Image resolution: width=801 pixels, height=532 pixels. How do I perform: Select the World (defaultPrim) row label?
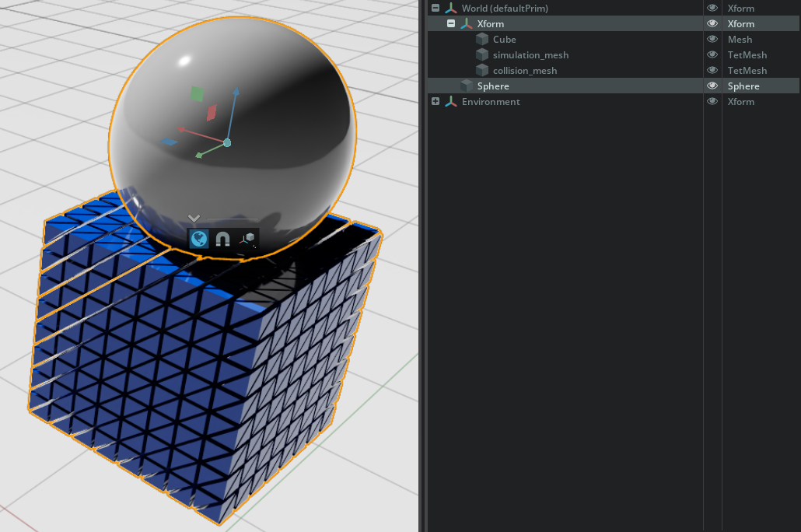505,9
